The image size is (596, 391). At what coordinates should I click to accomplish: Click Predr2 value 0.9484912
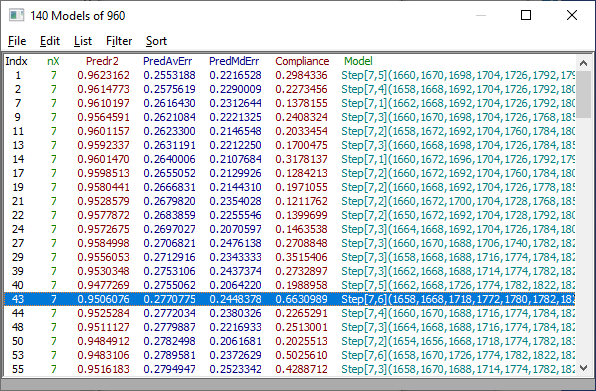click(103, 341)
